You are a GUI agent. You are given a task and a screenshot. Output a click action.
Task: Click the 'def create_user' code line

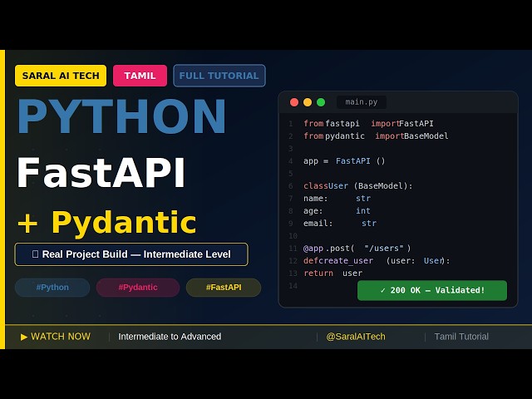(x=377, y=260)
